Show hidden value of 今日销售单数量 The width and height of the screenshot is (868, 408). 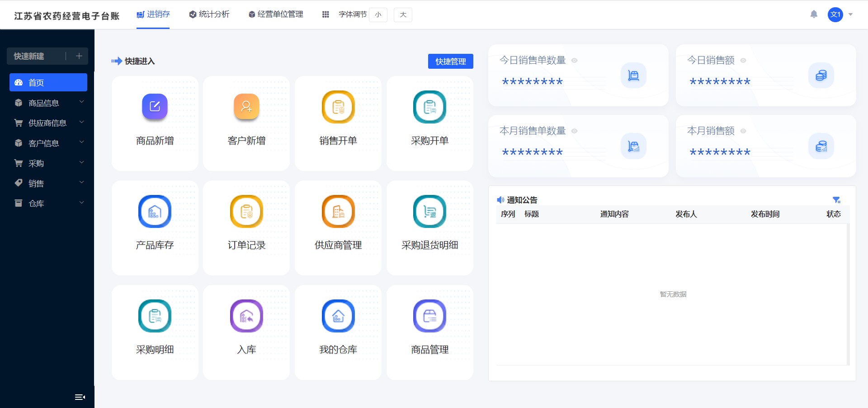575,61
